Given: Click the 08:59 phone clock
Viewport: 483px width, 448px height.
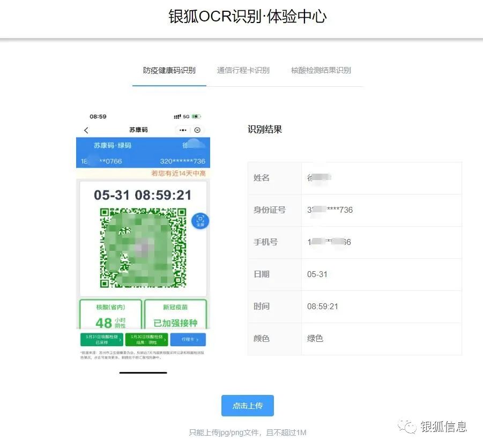Looking at the screenshot, I should tap(98, 116).
